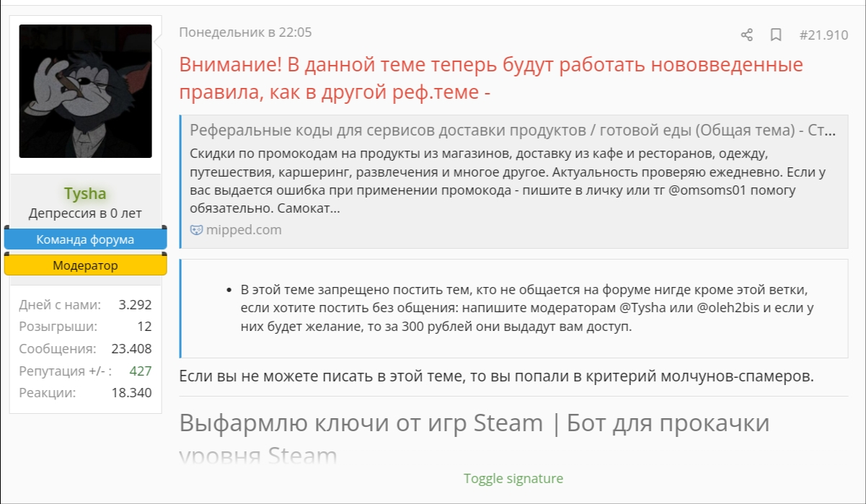The height and width of the screenshot is (504, 866).
Task: Click Репутация value 427
Action: [x=141, y=371]
